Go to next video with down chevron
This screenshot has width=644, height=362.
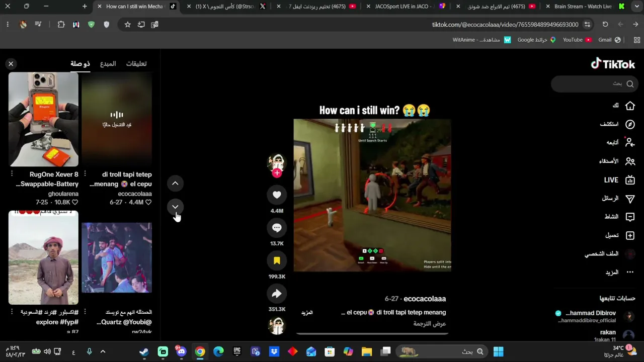[175, 207]
